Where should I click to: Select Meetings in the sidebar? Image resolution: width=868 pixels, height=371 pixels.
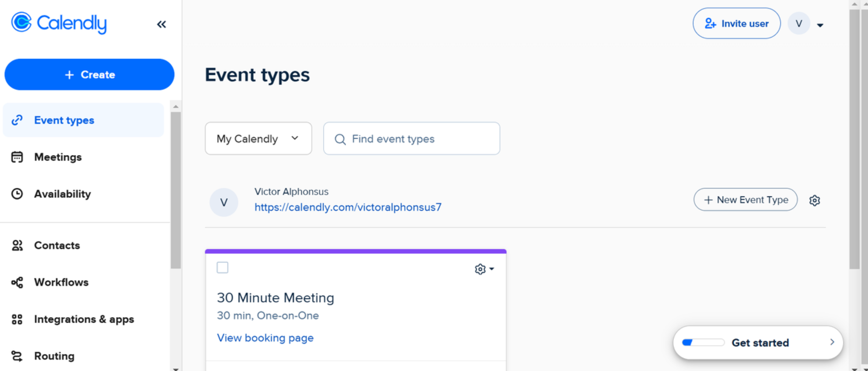tap(58, 157)
